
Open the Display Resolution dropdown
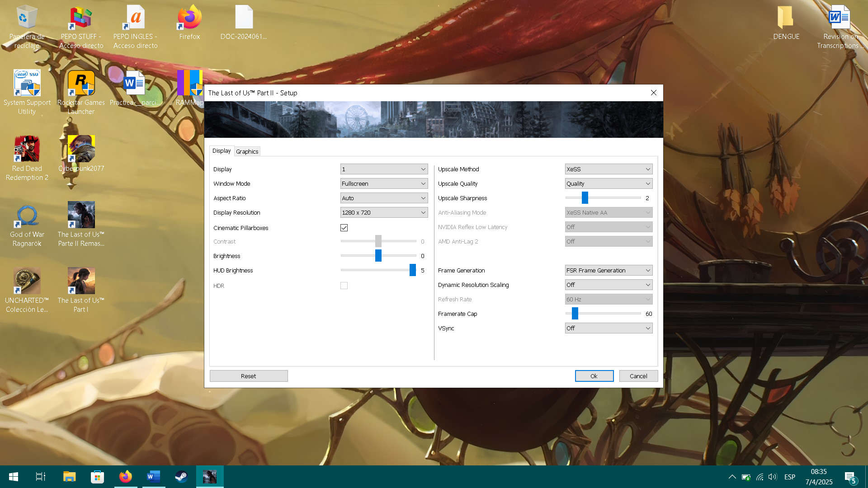(x=384, y=212)
